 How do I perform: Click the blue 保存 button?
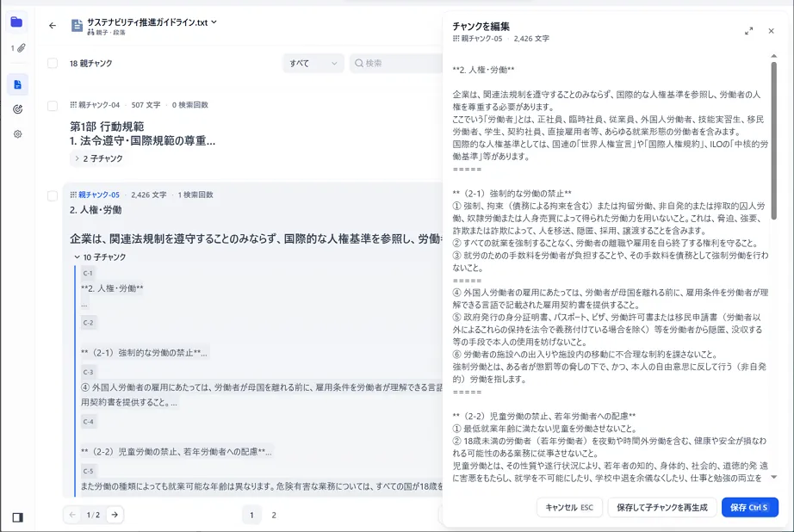point(749,507)
